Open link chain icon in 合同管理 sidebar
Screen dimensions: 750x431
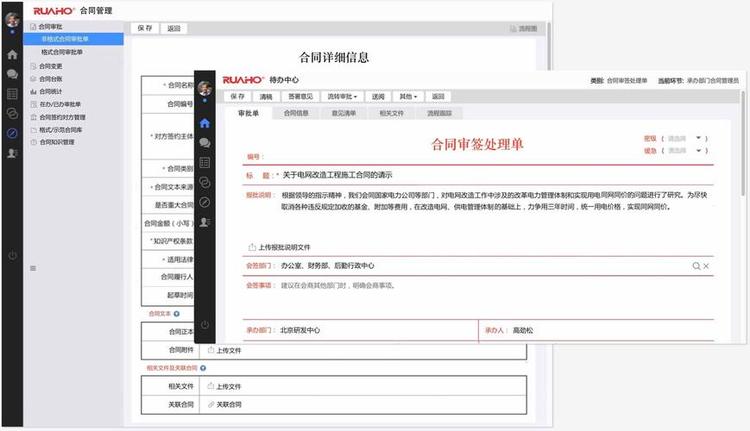(x=12, y=113)
